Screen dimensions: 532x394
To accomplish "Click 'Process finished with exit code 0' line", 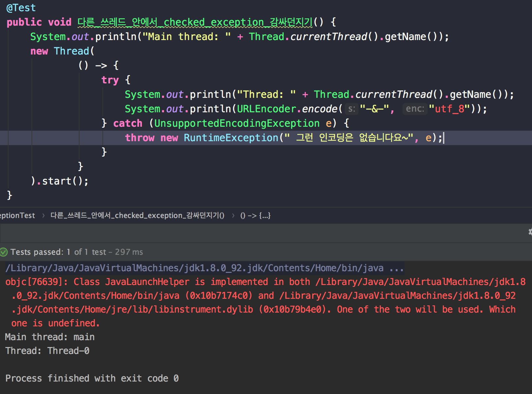I will coord(92,378).
